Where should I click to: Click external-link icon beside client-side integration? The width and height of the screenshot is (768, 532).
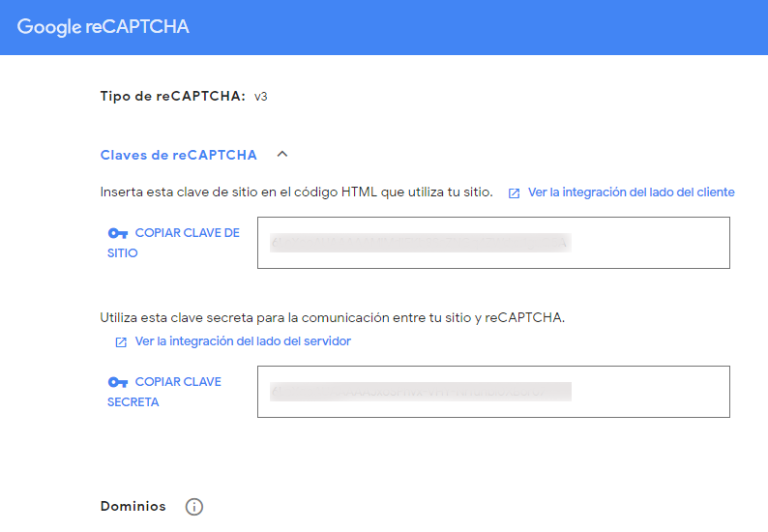pos(514,193)
